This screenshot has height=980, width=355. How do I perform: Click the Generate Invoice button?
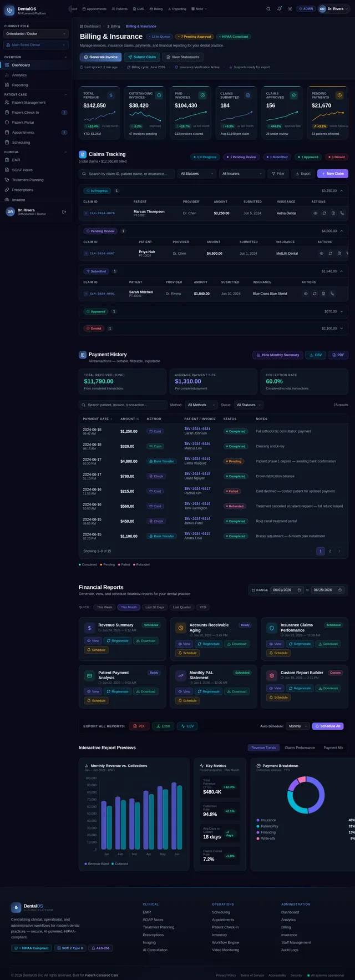[x=100, y=57]
